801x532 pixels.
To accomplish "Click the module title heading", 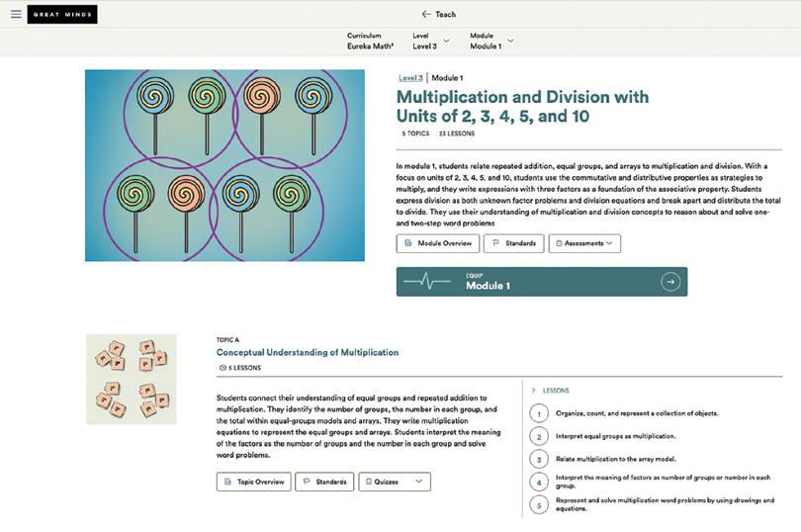I will (522, 106).
